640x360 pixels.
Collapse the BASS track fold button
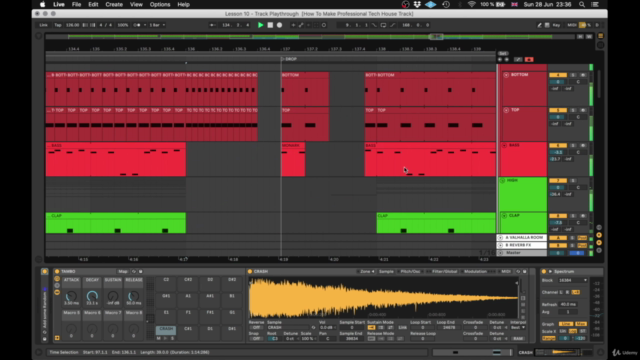(x=504, y=145)
